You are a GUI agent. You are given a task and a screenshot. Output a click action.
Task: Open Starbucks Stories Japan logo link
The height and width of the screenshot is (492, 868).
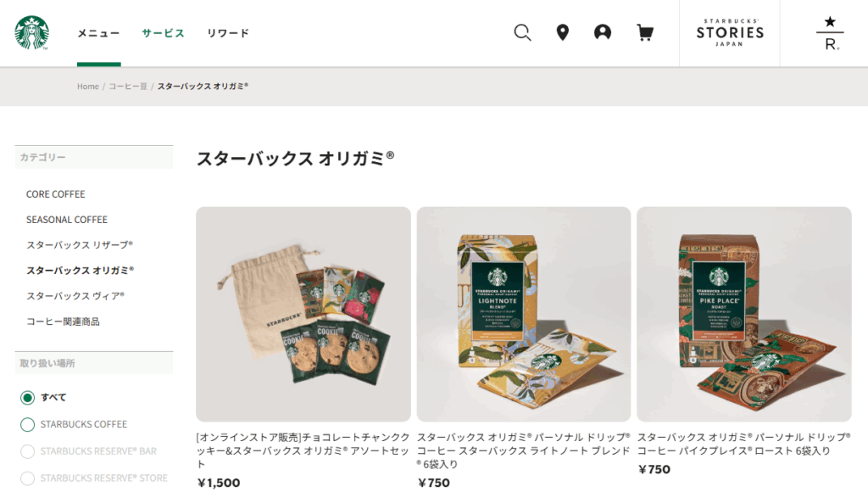tap(730, 33)
